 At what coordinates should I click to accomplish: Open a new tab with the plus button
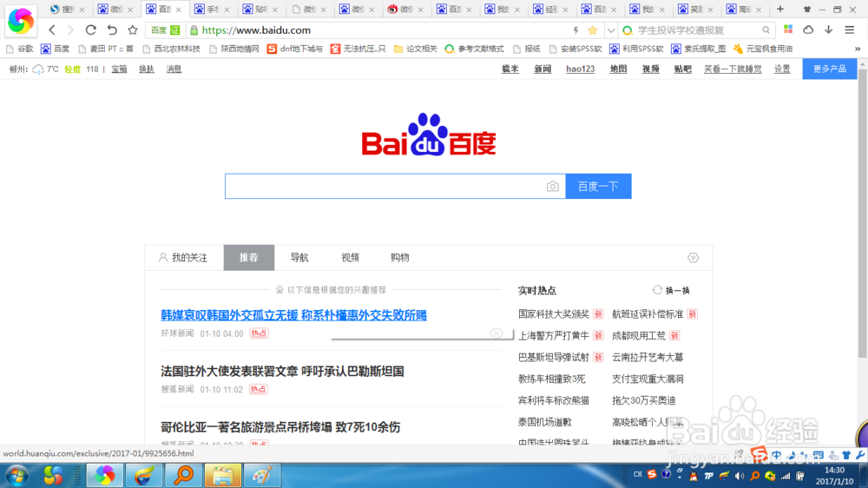pos(780,9)
